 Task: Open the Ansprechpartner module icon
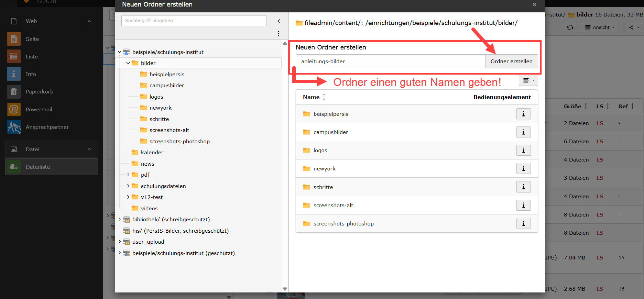coord(14,127)
